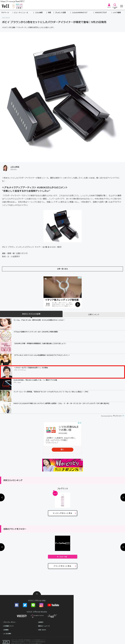
Task: Click small Bobbi Brown eyeliner thumbnail image
Action: [62, 226]
